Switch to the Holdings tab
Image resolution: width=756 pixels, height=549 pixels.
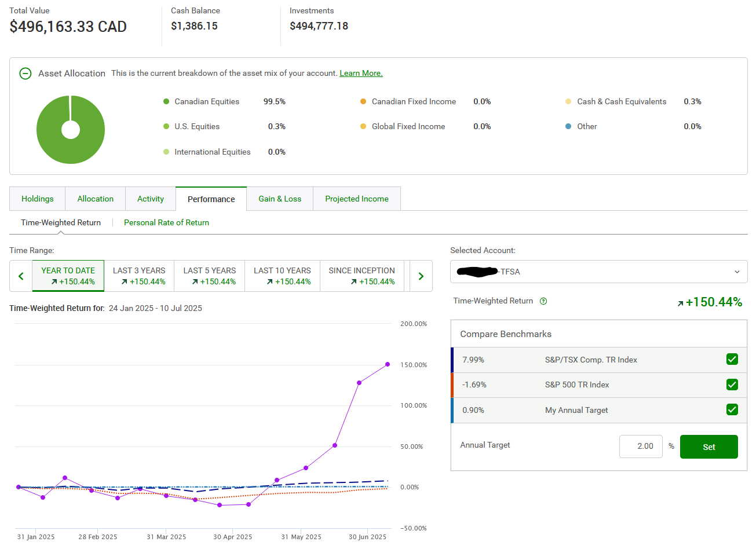pos(38,199)
